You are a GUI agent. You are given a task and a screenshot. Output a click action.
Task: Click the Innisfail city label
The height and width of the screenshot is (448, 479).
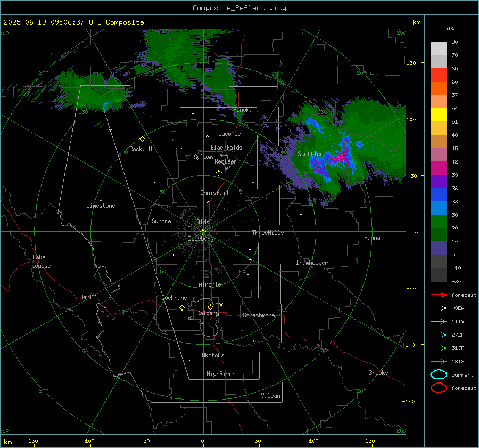[x=214, y=193]
